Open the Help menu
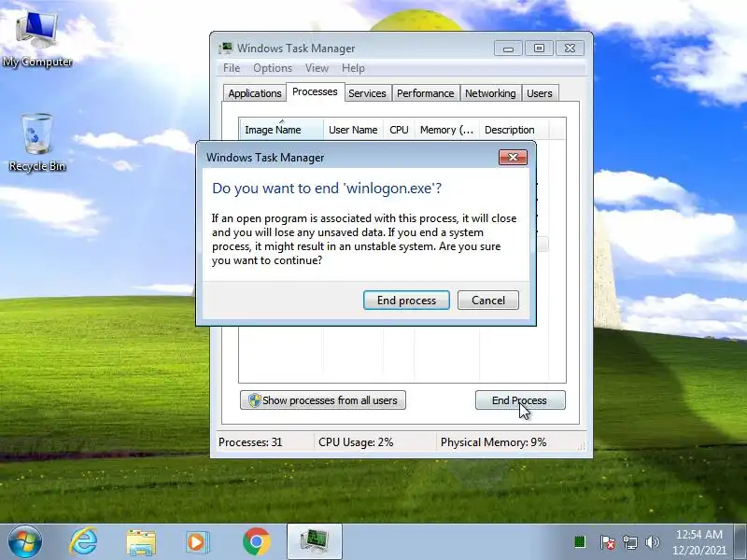 [353, 68]
